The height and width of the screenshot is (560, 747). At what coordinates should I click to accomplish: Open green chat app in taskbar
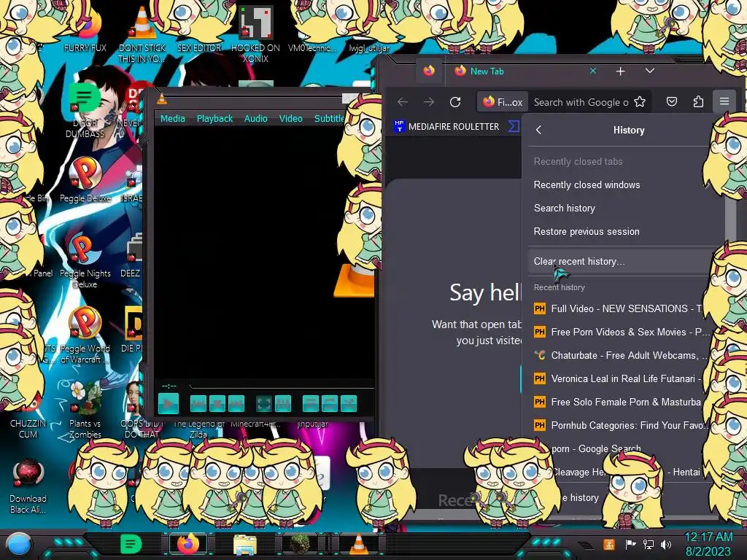[x=131, y=544]
